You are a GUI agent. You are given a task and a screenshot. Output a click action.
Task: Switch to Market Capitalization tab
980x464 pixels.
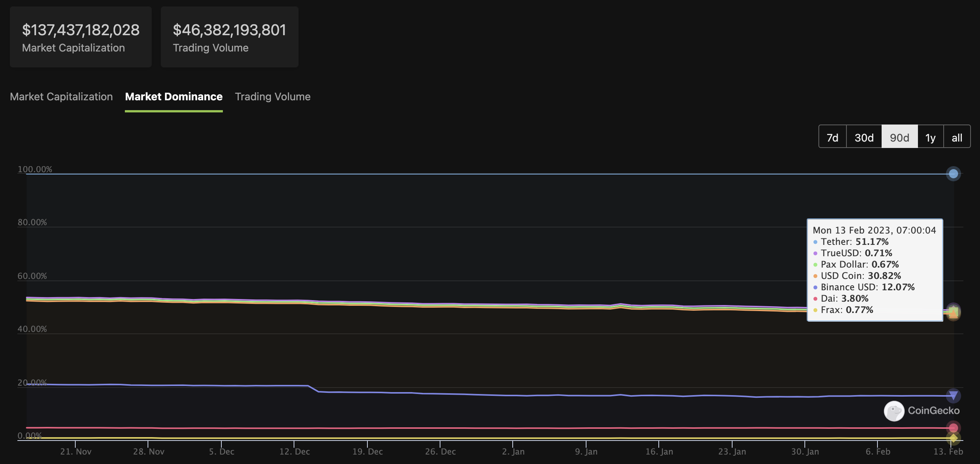point(61,97)
